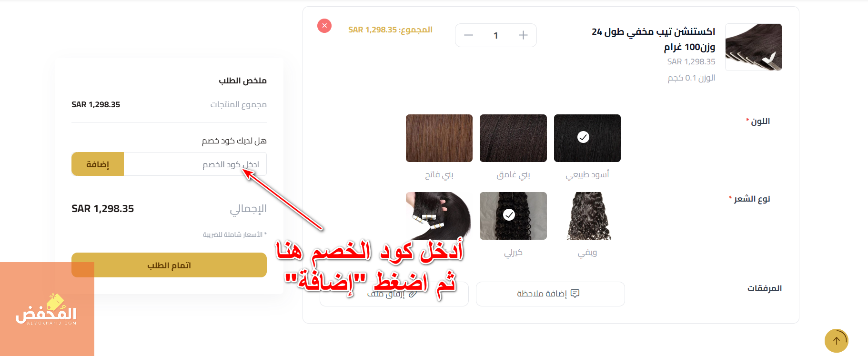
Task: Click the note icon in إضافة ملاحظة
Action: (x=575, y=294)
